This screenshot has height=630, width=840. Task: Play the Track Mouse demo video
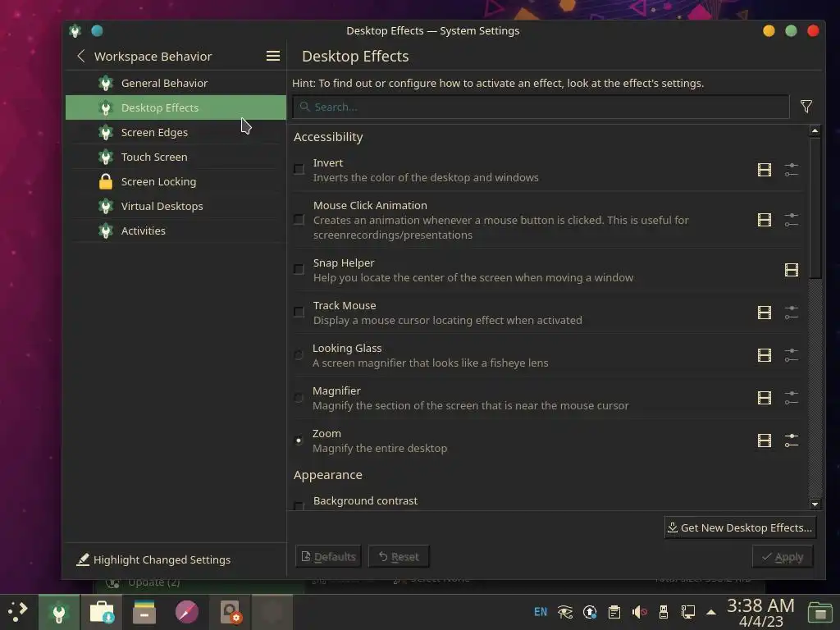pyautogui.click(x=764, y=313)
